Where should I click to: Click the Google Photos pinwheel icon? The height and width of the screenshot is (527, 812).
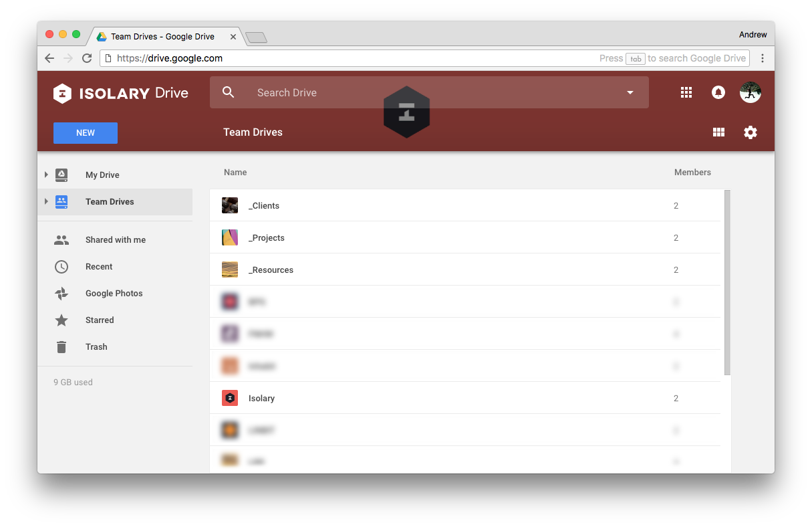tap(61, 294)
